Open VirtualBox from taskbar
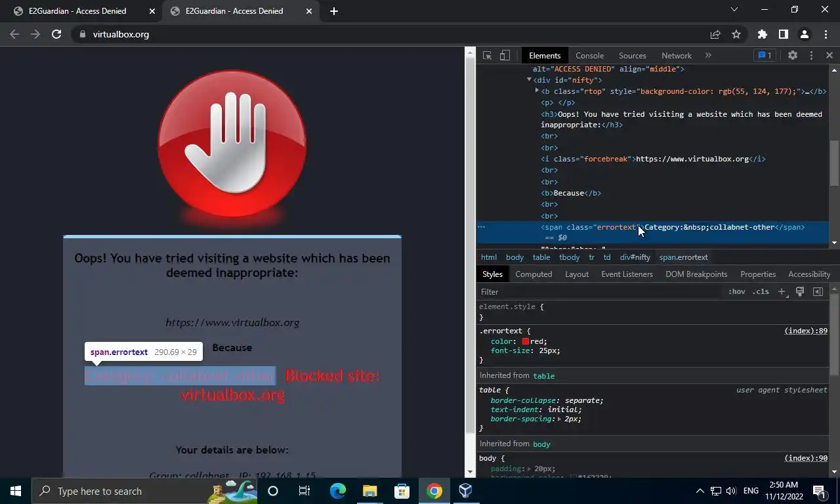Image resolution: width=840 pixels, height=504 pixels. (x=465, y=491)
